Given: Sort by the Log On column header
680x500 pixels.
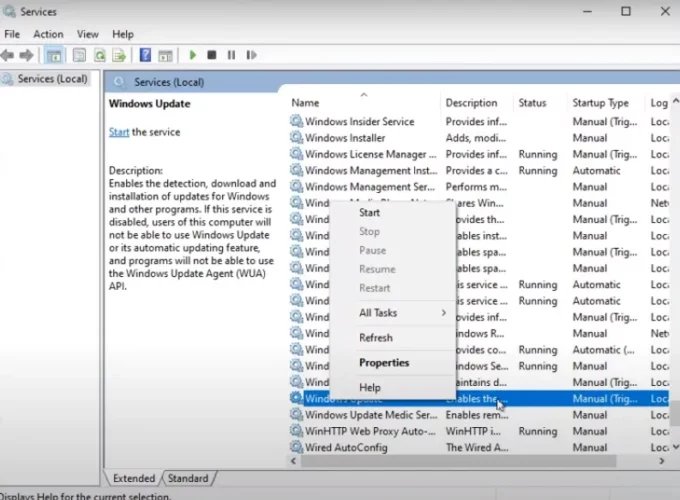Looking at the screenshot, I should pos(659,103).
